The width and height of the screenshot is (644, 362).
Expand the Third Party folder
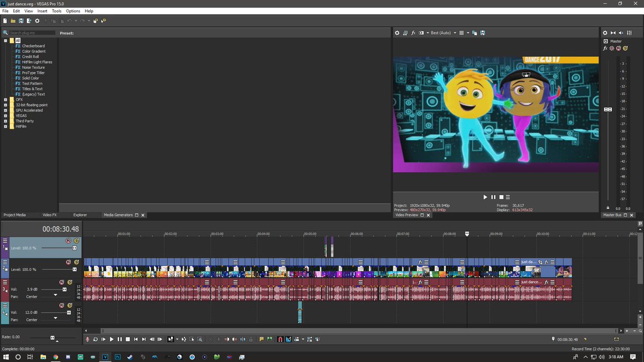click(x=5, y=121)
